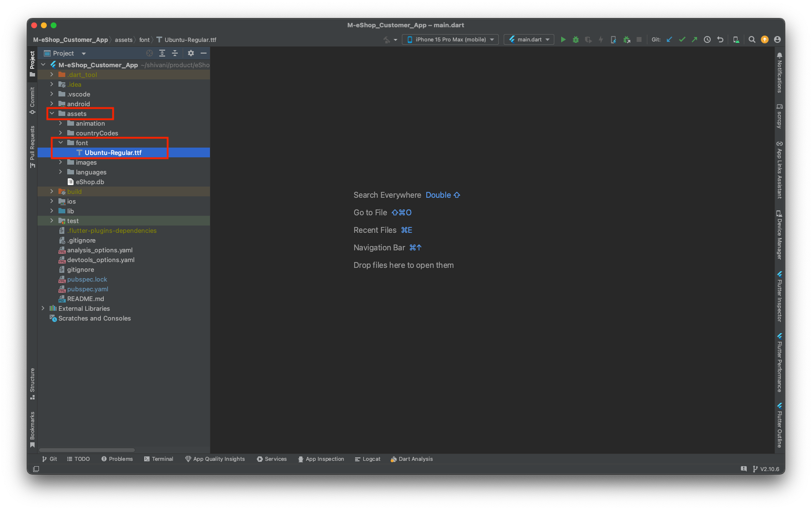Open the Logcat tab
This screenshot has height=510, width=812.
368,459
